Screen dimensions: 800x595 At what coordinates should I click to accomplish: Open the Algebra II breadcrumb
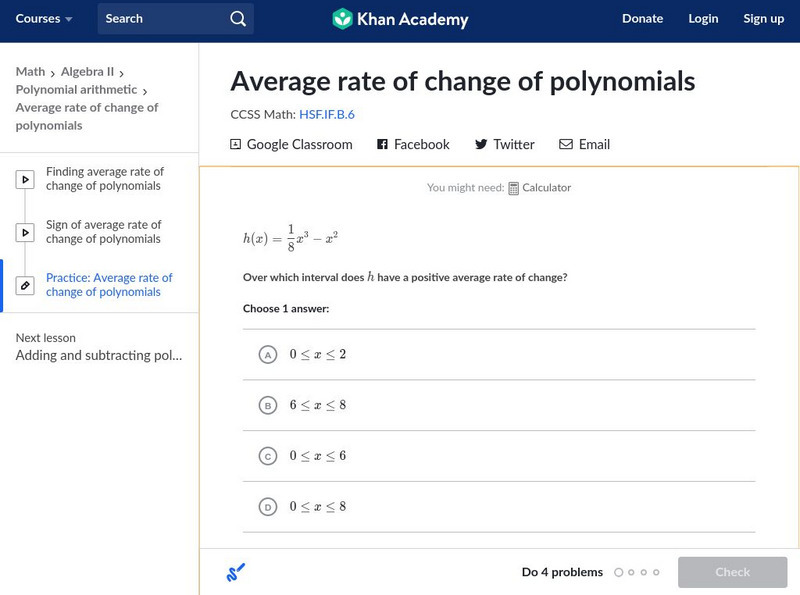[x=87, y=72]
